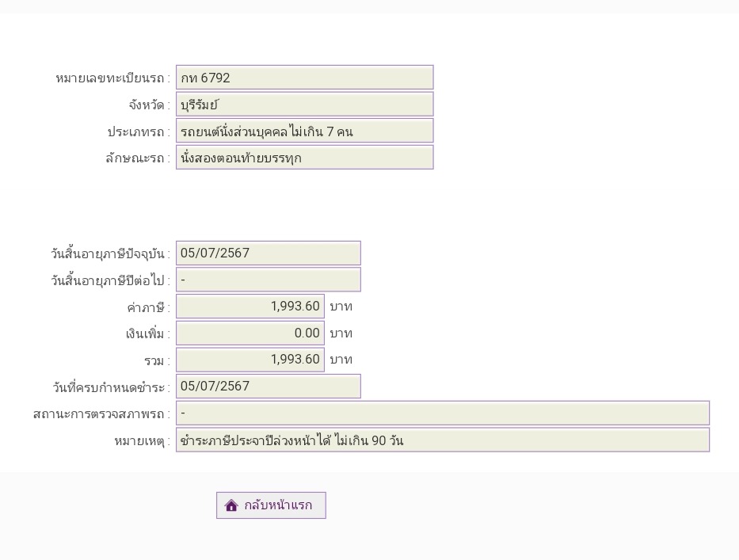Click the label หมายเลขทะเบียนรถ

tap(112, 78)
